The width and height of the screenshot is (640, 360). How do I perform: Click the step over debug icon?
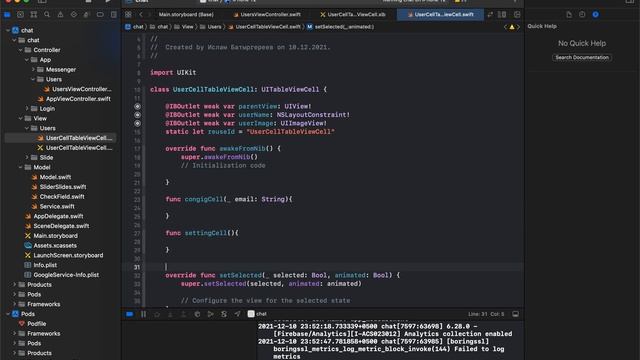point(157,314)
